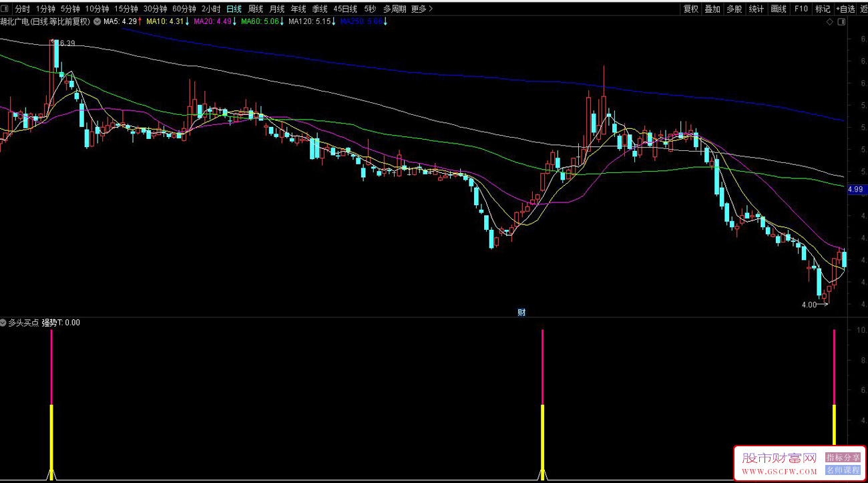868x483 pixels.
Task: Select the 2小时 period
Action: (x=211, y=9)
